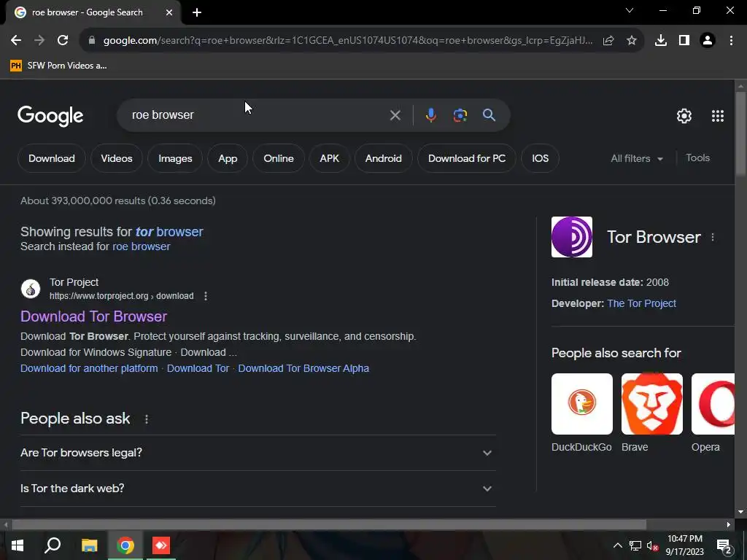The height and width of the screenshot is (560, 747).
Task: Submit search with the magnifier icon
Action: [489, 115]
